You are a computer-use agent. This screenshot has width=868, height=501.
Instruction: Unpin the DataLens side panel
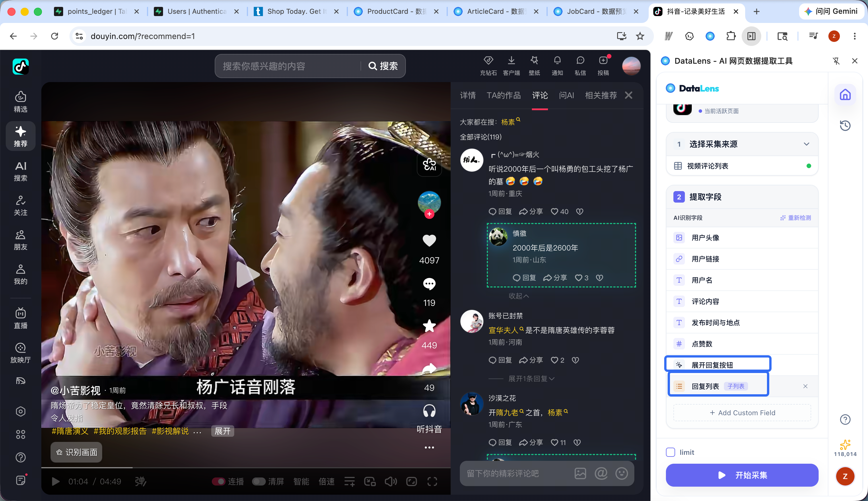[x=836, y=61]
